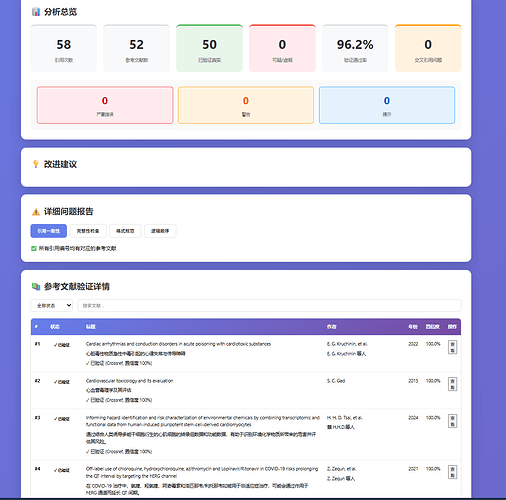
Task: Click the 100.0% match value in row #1
Action: point(433,344)
